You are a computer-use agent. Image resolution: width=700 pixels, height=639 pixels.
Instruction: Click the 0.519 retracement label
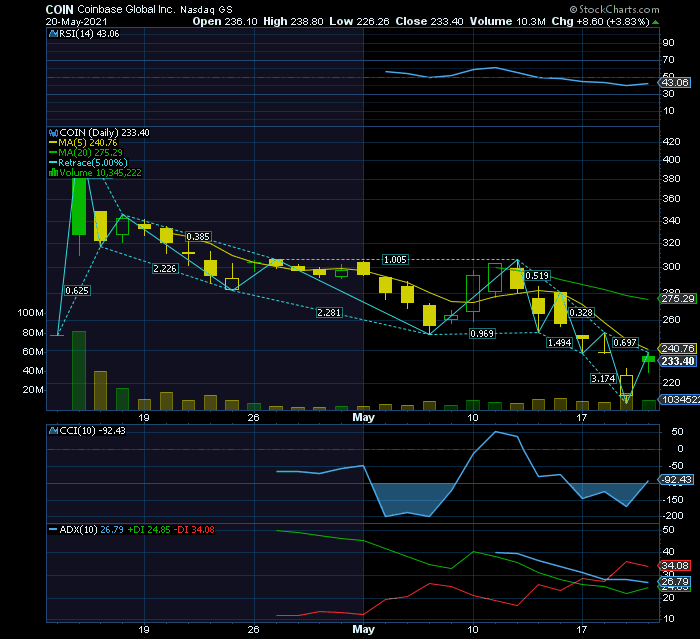537,276
